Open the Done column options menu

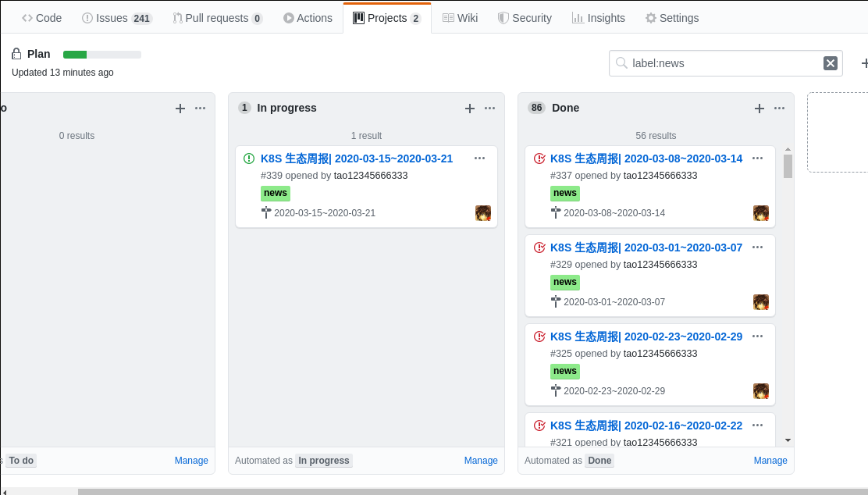click(779, 109)
